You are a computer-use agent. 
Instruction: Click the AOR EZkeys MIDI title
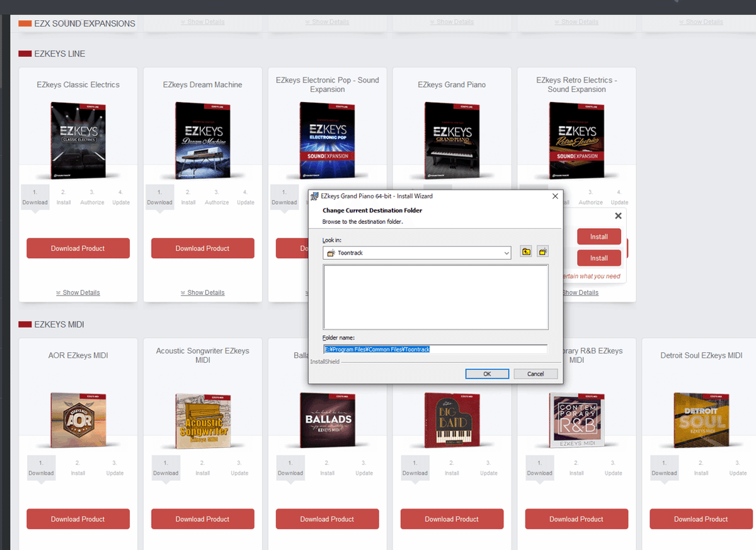point(78,355)
